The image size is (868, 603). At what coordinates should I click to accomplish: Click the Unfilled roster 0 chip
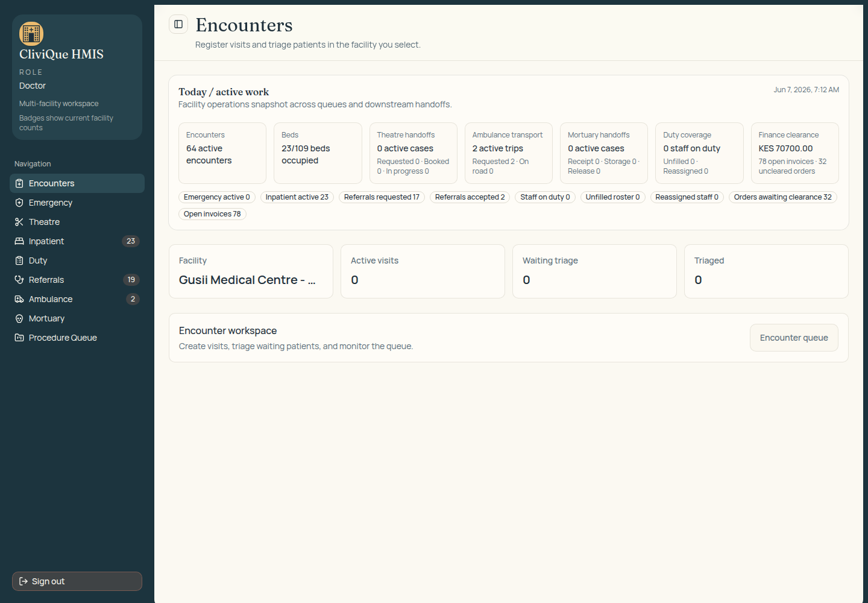click(613, 197)
